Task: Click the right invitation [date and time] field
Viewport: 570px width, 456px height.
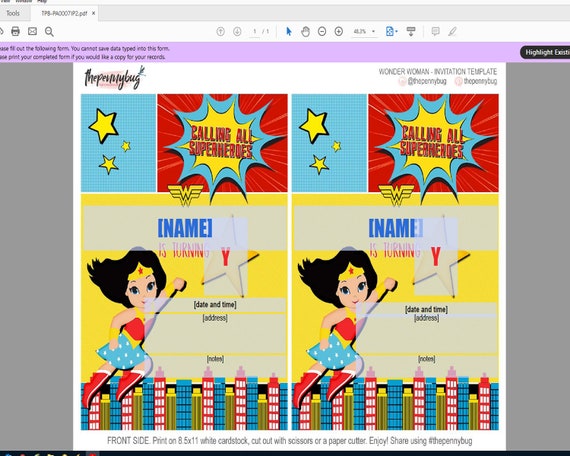Action: tap(426, 309)
